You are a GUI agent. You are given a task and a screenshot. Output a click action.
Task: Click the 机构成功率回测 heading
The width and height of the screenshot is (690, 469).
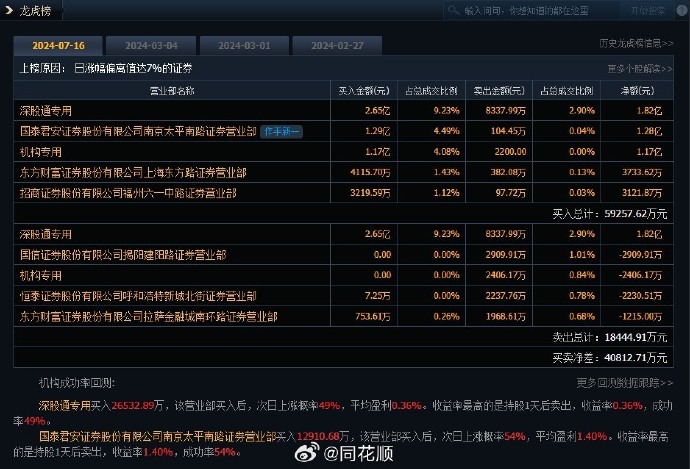[77, 383]
